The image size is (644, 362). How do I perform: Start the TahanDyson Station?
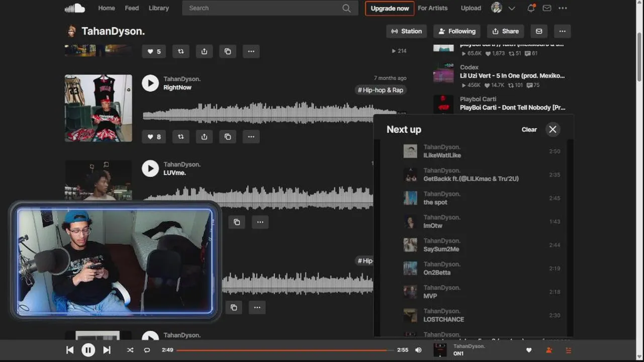[406, 31]
